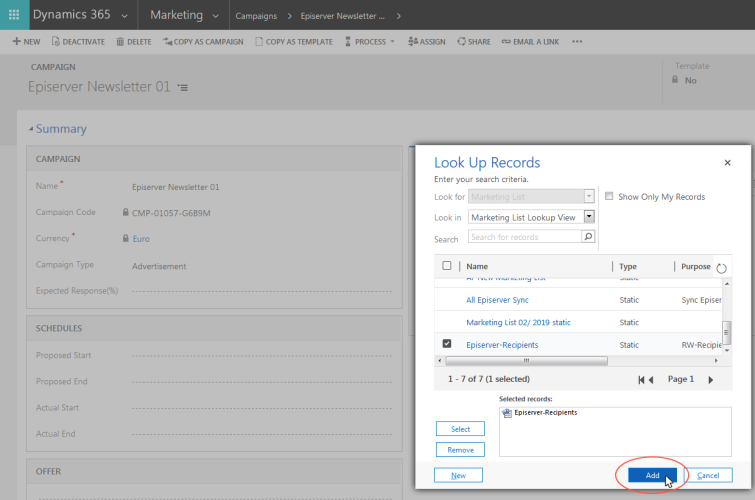Click the Proposed End date field
This screenshot has width=755, height=500.
(x=261, y=382)
